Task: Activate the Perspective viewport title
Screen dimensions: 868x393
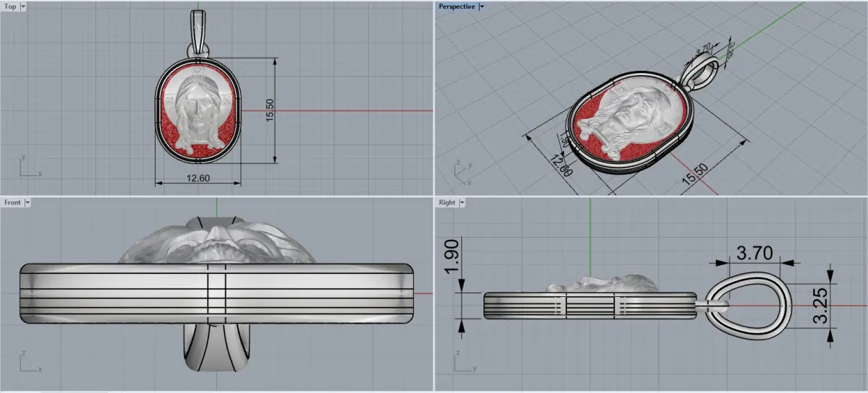Action: [x=456, y=6]
